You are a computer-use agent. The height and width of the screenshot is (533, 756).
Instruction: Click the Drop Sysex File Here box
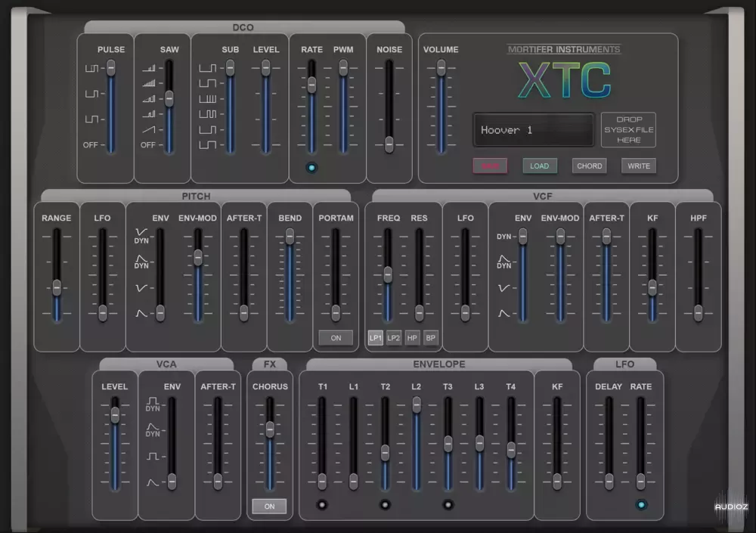click(x=629, y=130)
